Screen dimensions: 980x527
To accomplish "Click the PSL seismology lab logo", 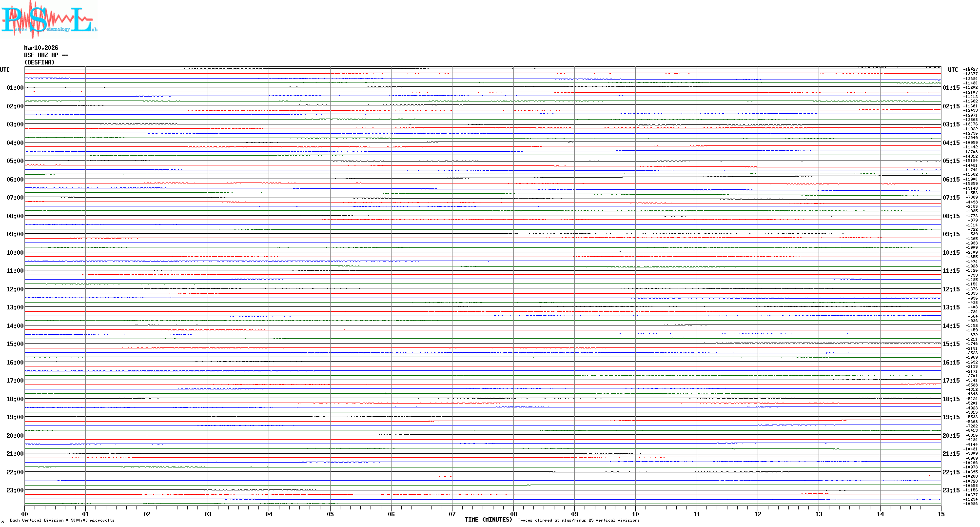I will pos(49,19).
